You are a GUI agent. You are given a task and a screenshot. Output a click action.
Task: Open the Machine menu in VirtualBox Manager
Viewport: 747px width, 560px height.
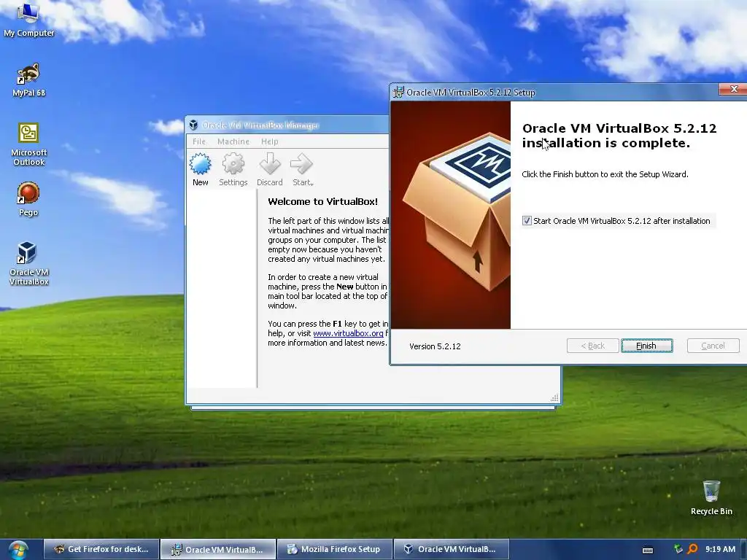tap(233, 141)
